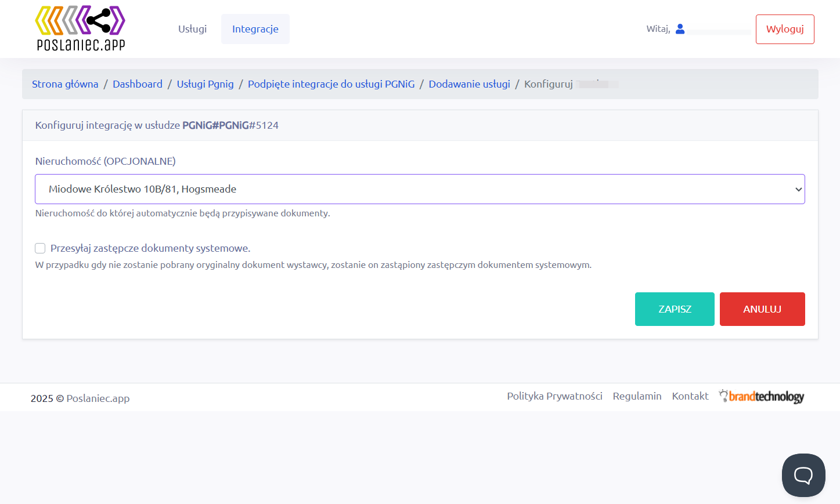Open the Integracje menu tab

[x=255, y=29]
